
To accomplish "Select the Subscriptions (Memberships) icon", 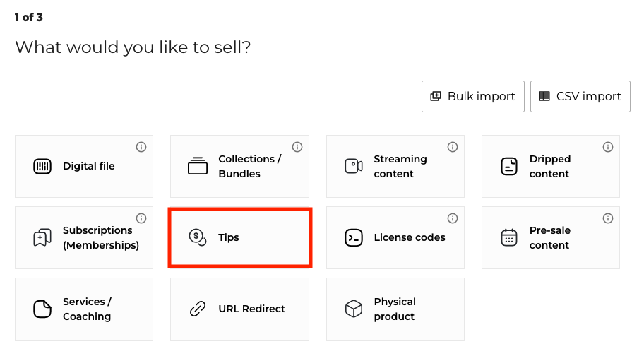I will pyautogui.click(x=42, y=238).
